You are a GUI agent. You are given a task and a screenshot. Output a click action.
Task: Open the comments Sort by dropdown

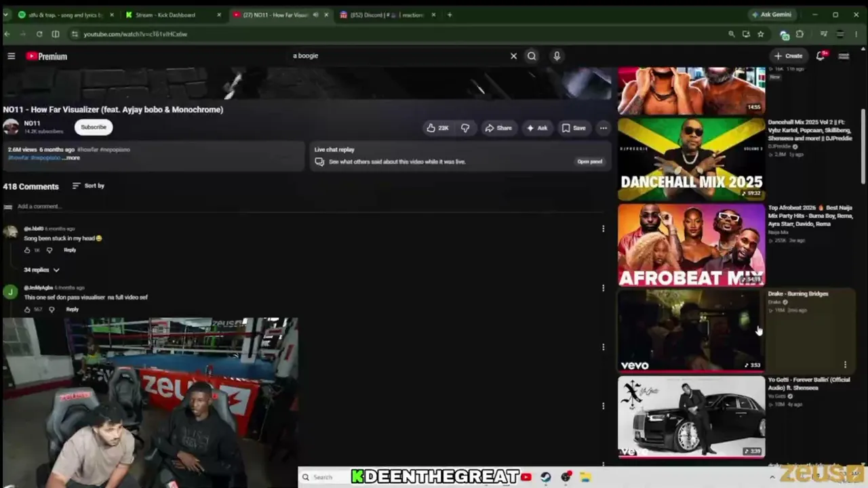coord(88,186)
